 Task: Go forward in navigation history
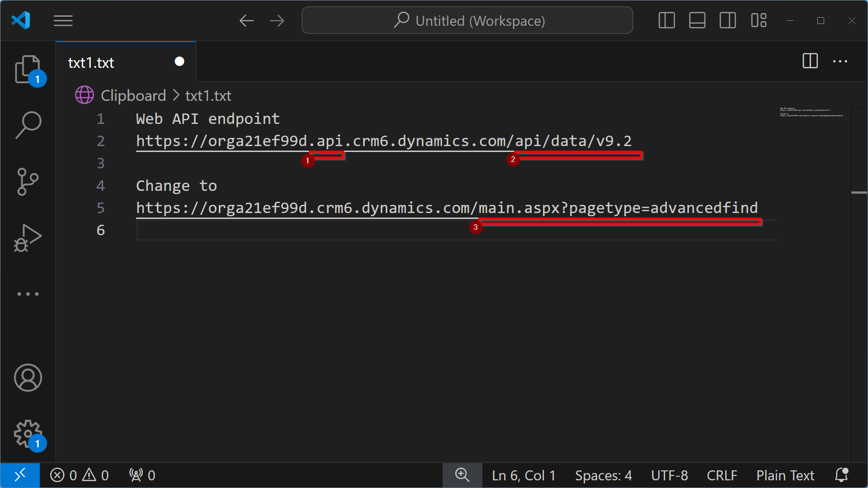277,21
